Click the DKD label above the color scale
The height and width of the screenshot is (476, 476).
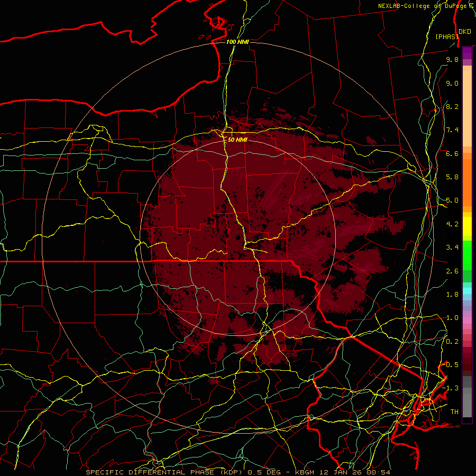coord(465,32)
